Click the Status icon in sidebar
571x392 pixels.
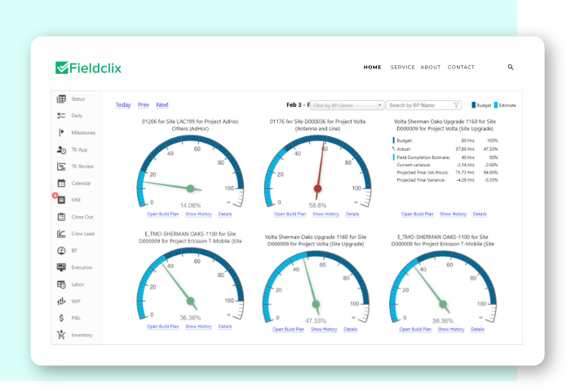pyautogui.click(x=61, y=99)
